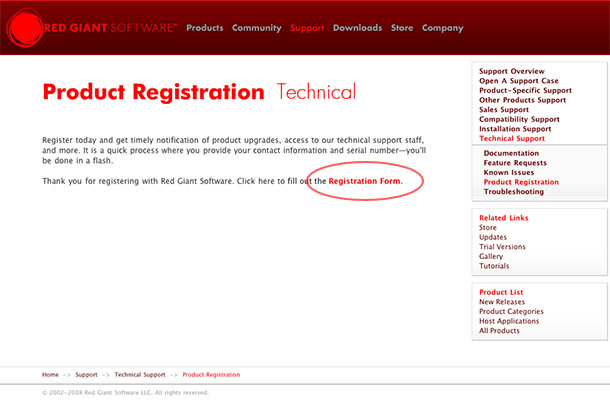Click the Product Registration page title
The image size is (610, 410).
pos(153,92)
